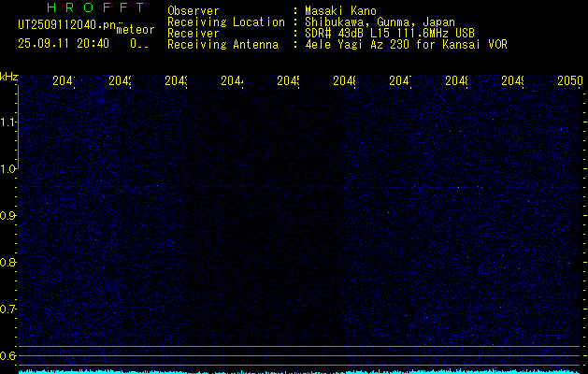The height and width of the screenshot is (374, 588).
Task: Click the cyan signal level strip at the bottom
Action: [300, 372]
